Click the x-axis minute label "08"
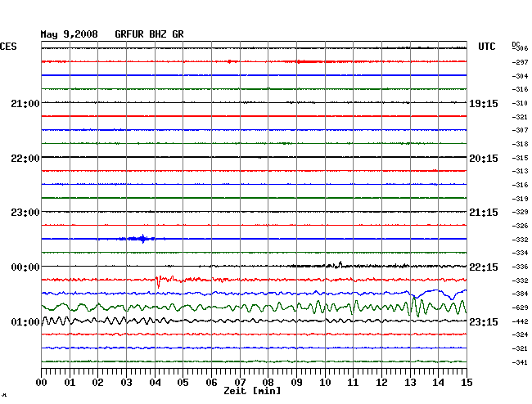This screenshot has height=404, width=532. [268, 383]
